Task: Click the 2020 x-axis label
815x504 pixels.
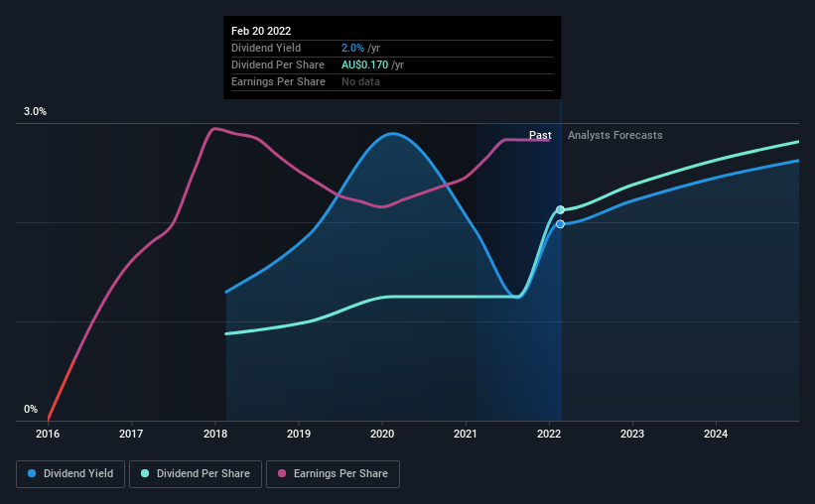Action: pos(382,434)
